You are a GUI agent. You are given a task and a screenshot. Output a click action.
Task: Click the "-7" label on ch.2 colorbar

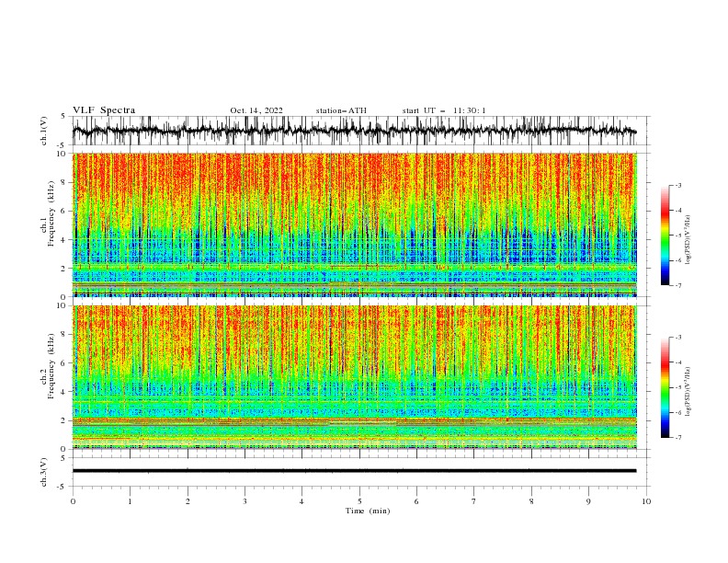point(678,438)
